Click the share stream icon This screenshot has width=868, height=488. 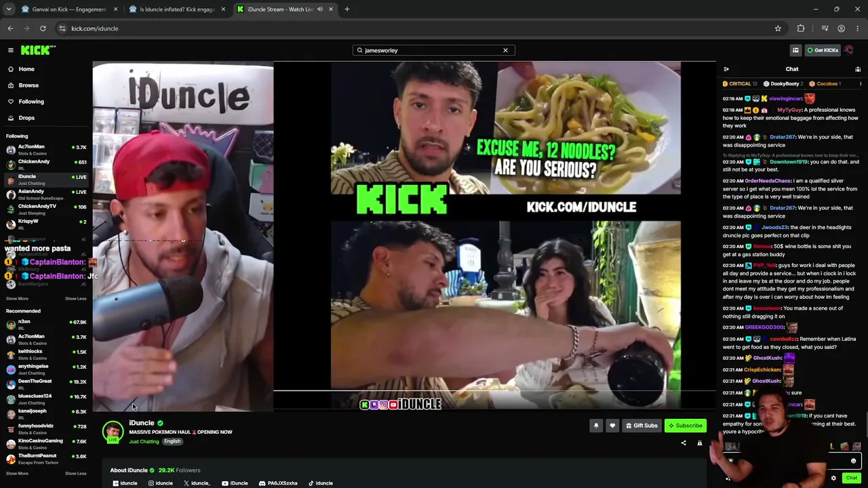pos(684,443)
